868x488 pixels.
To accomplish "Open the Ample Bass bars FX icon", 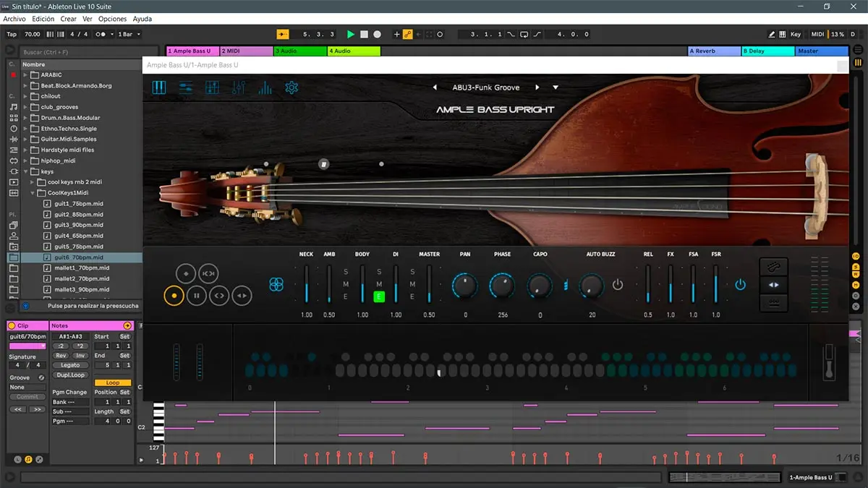I will click(x=265, y=87).
